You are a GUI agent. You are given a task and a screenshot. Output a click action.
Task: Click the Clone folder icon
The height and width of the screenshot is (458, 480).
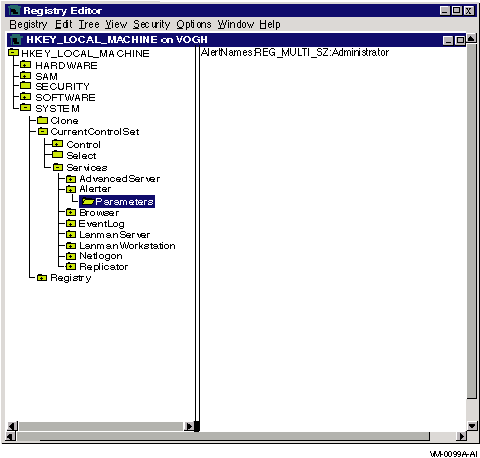point(42,120)
